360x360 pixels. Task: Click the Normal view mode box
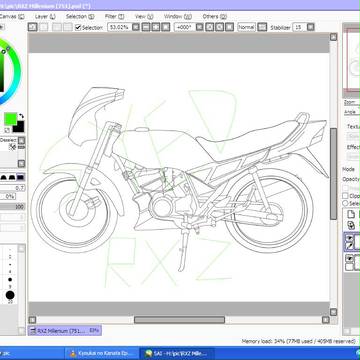(246, 27)
